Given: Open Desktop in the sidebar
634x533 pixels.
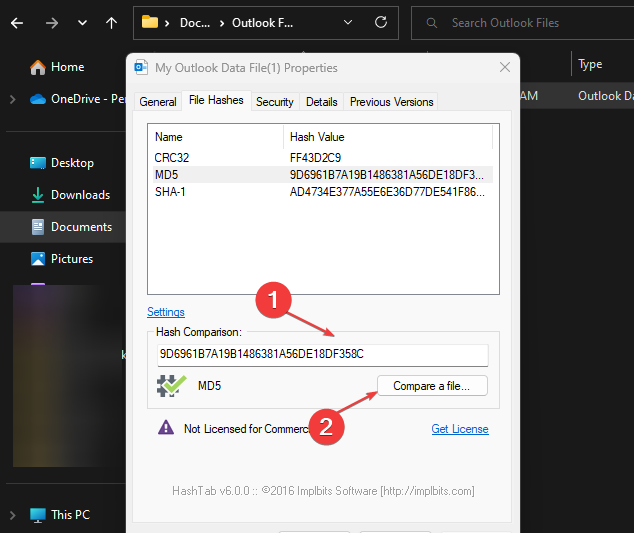Looking at the screenshot, I should pyautogui.click(x=62, y=163).
